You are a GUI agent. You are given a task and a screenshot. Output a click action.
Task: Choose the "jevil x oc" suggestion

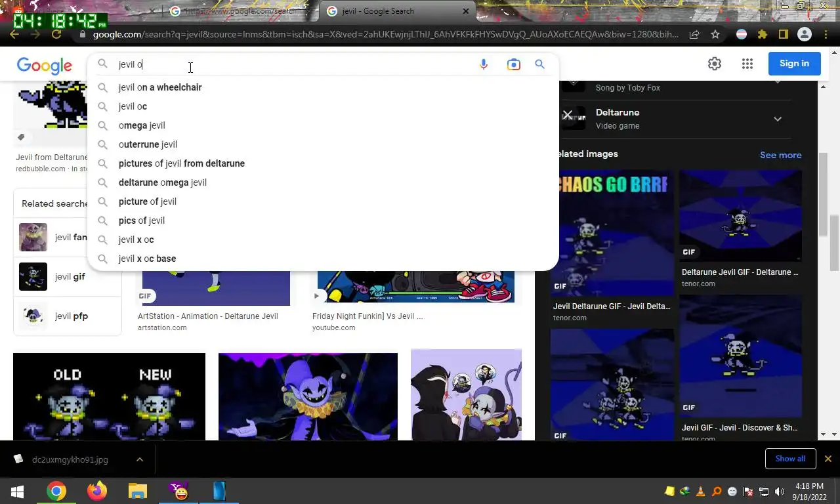tap(323, 240)
